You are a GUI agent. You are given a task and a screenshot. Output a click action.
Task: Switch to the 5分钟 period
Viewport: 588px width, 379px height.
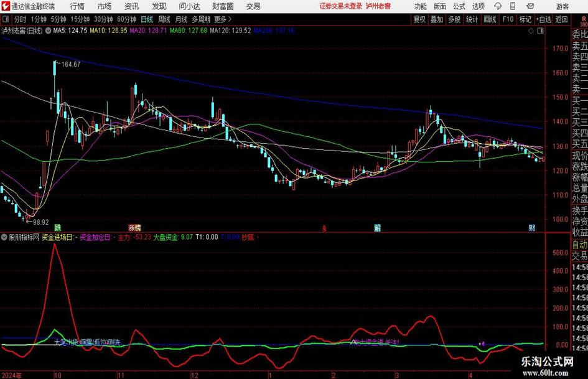[58, 19]
